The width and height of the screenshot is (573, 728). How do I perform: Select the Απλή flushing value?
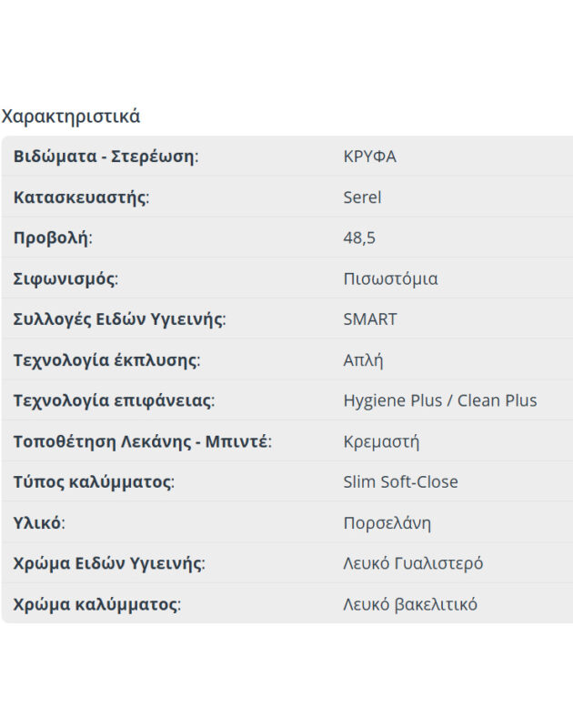363,360
